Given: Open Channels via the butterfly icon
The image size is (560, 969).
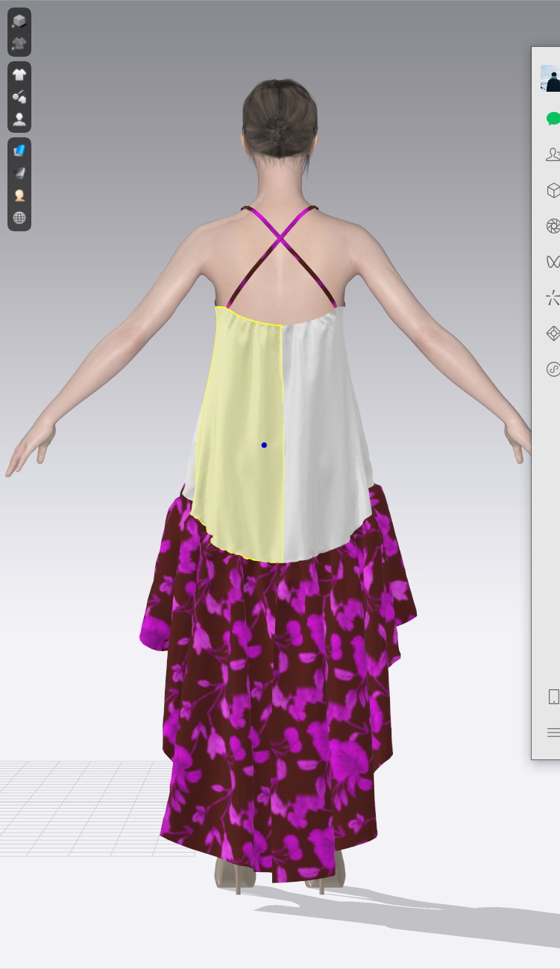Looking at the screenshot, I should pyautogui.click(x=553, y=262).
